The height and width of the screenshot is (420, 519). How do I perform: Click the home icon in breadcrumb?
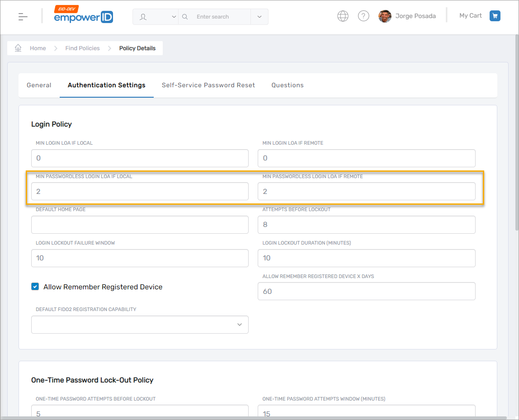(18, 48)
